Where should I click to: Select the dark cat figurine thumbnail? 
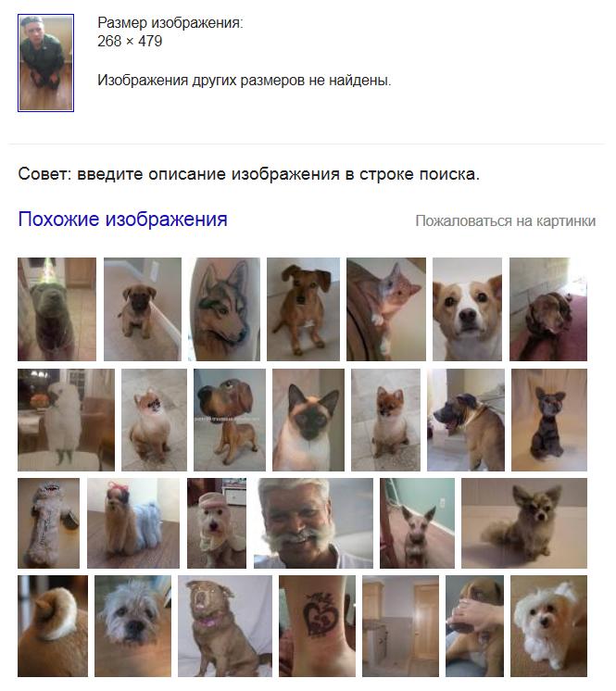(549, 420)
